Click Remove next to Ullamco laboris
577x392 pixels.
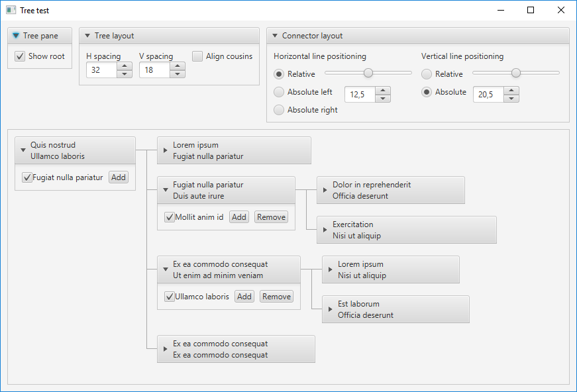(276, 296)
